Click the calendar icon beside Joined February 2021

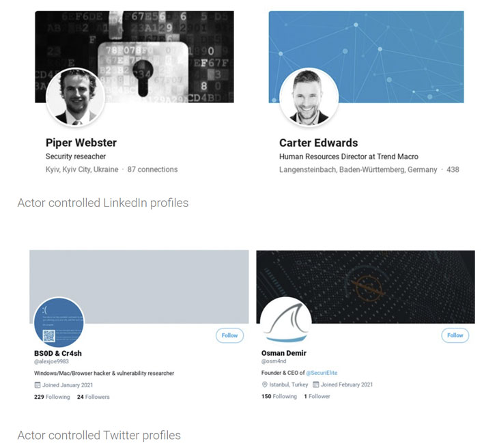(x=315, y=385)
